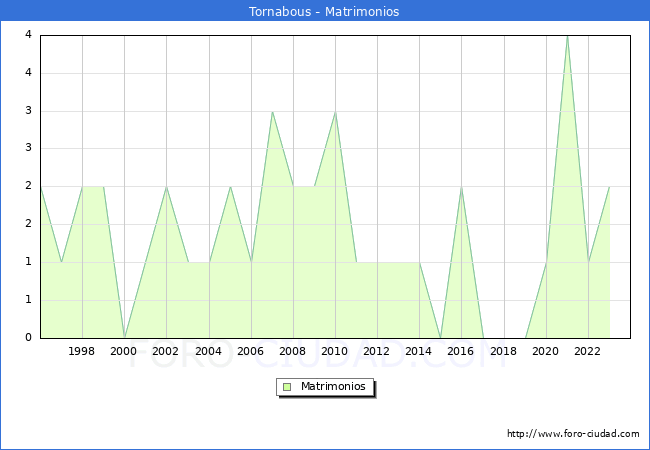This screenshot has height=450, width=650.
Task: Click the 2012 x-axis label
Action: click(x=376, y=351)
